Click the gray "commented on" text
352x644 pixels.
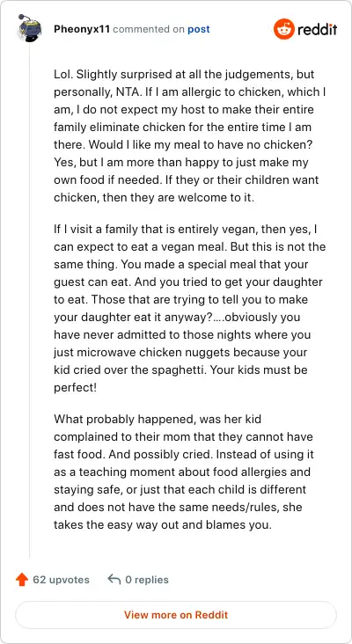[149, 29]
